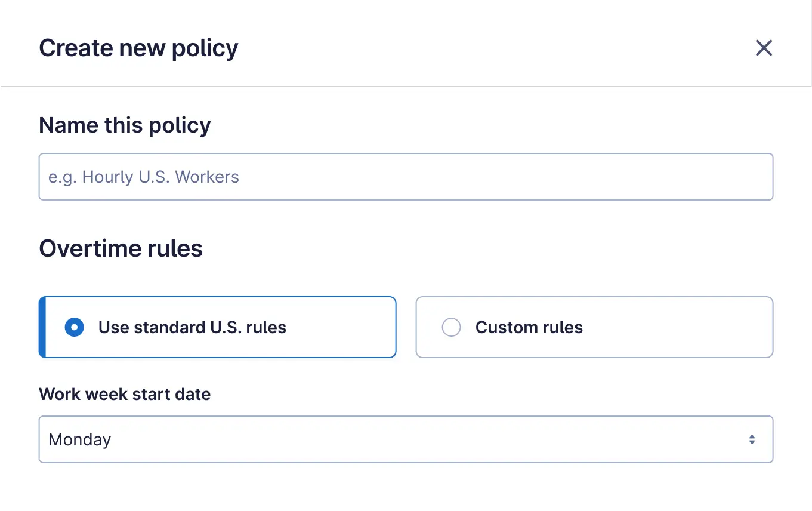Select the standard U.S. rules radio button
Image resolution: width=812 pixels, height=511 pixels.
click(x=74, y=327)
